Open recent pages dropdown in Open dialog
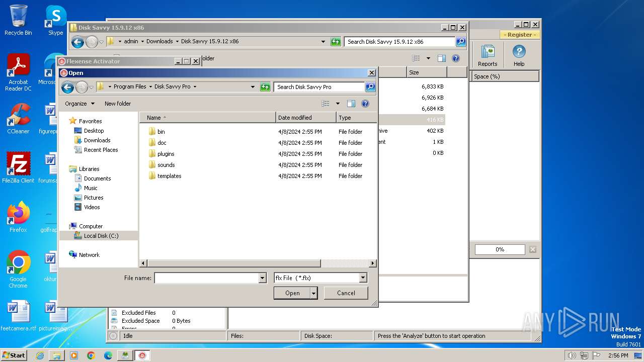The width and height of the screenshot is (644, 362). (91, 87)
